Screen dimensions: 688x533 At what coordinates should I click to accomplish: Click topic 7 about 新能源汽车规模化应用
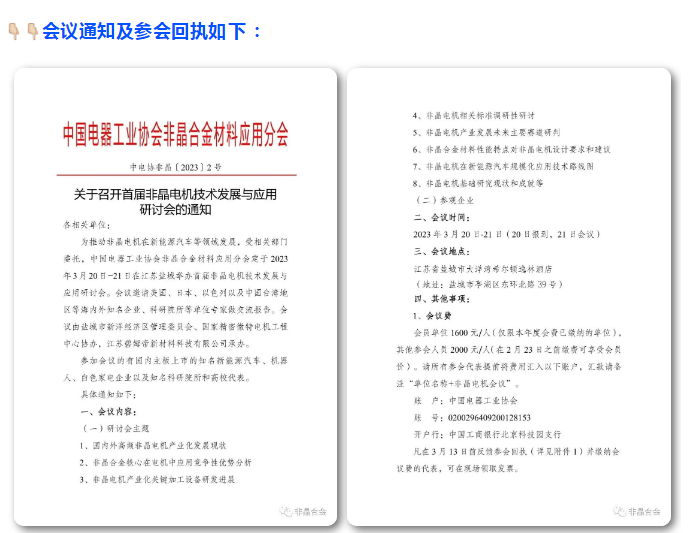[x=503, y=166]
